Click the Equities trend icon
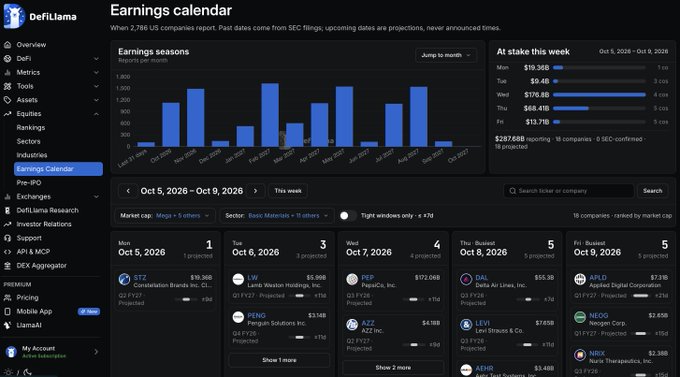Screen dimensions: 680x377 click(7, 114)
